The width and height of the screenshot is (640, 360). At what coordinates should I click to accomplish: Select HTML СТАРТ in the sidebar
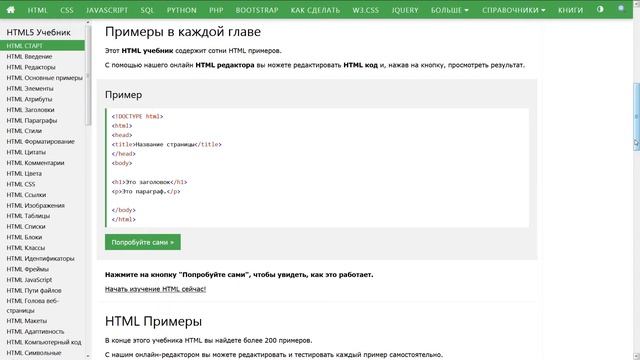tap(42, 46)
